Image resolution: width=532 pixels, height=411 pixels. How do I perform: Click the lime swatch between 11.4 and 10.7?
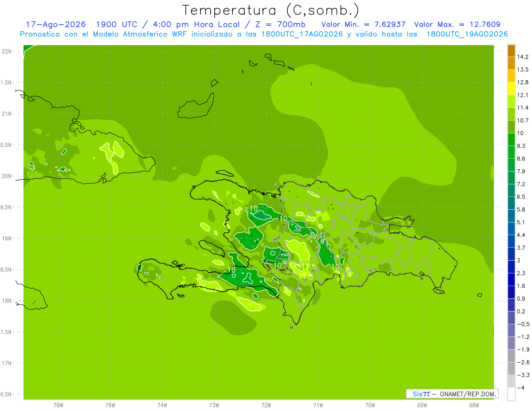(511, 114)
